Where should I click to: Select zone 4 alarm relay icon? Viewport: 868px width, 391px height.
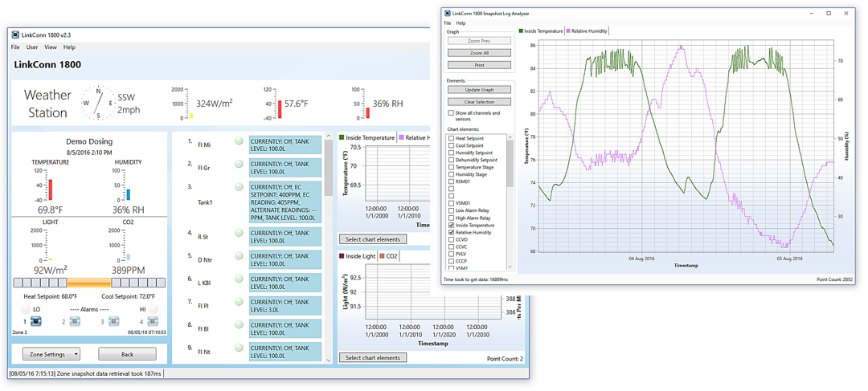pyautogui.click(x=153, y=321)
